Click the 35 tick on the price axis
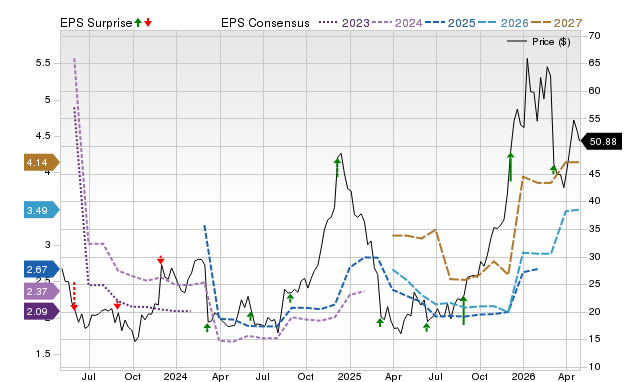Screen dimensions: 640x382 pyautogui.click(x=595, y=229)
